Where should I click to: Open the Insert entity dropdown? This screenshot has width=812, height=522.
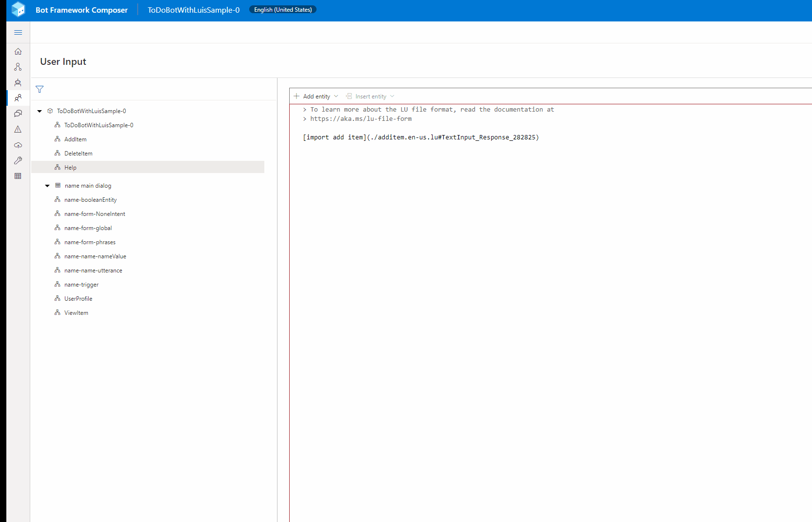(x=370, y=97)
